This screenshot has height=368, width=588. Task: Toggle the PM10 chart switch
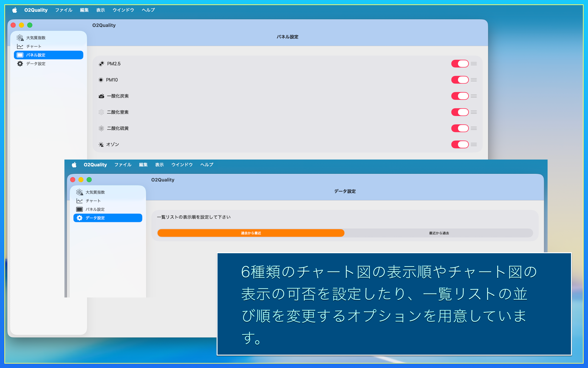click(460, 80)
